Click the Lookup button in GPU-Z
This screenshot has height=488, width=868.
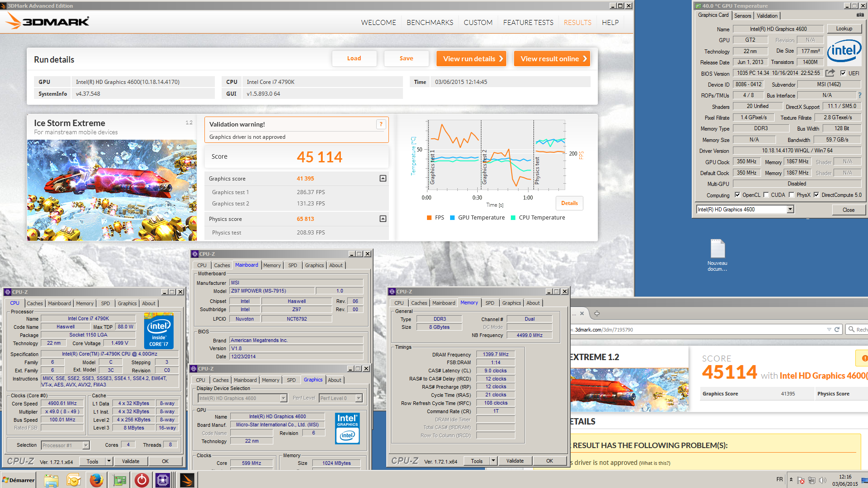point(844,29)
